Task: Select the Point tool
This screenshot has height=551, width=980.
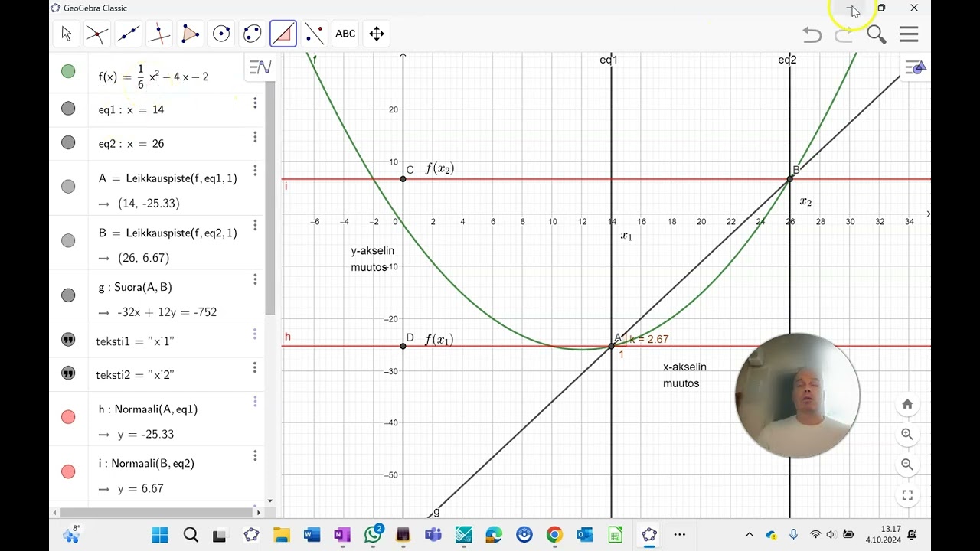Action: point(97,34)
